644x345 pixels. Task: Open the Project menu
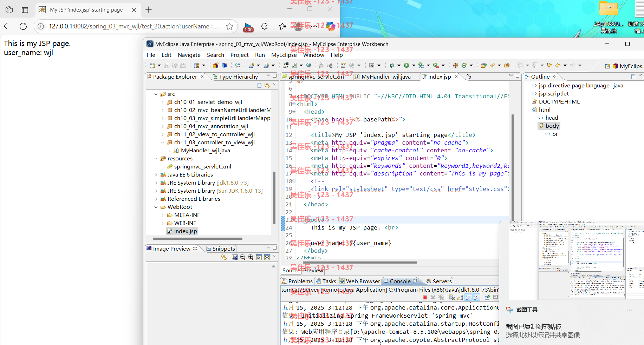(x=240, y=55)
